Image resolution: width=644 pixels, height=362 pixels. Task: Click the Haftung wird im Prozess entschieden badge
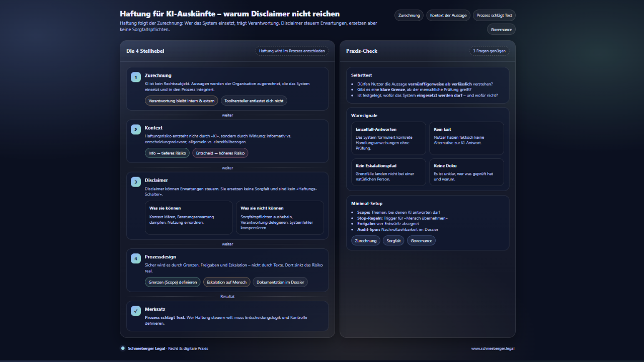(292, 51)
